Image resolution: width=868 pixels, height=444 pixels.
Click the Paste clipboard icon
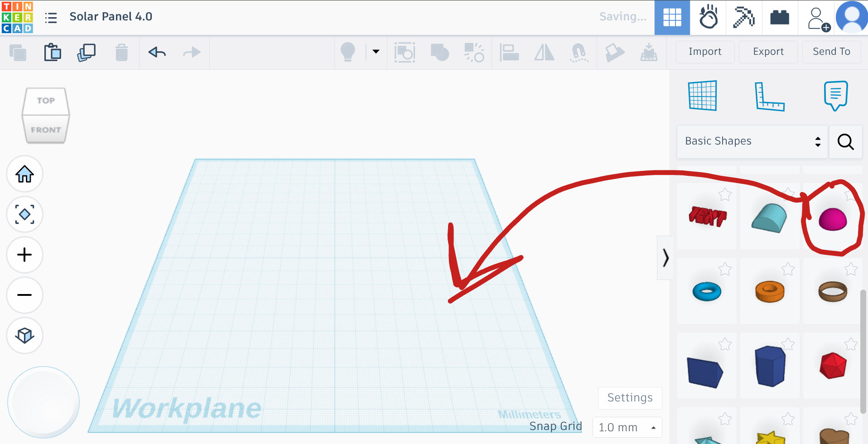point(53,52)
